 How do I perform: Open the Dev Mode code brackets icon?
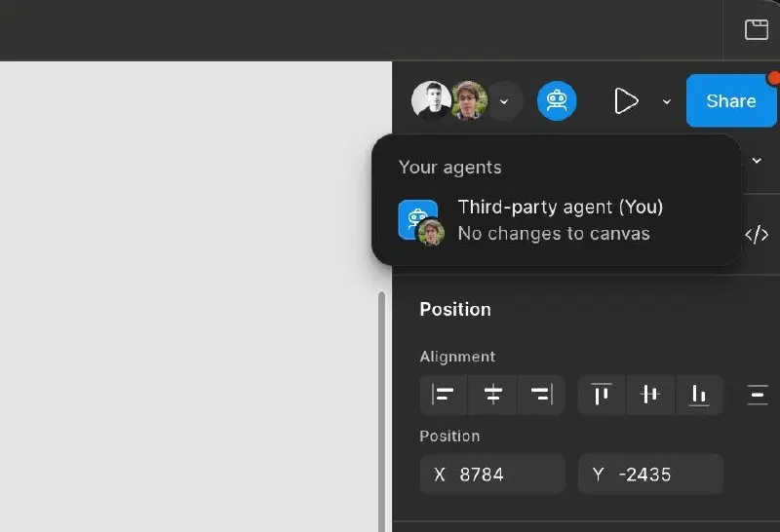(x=757, y=234)
